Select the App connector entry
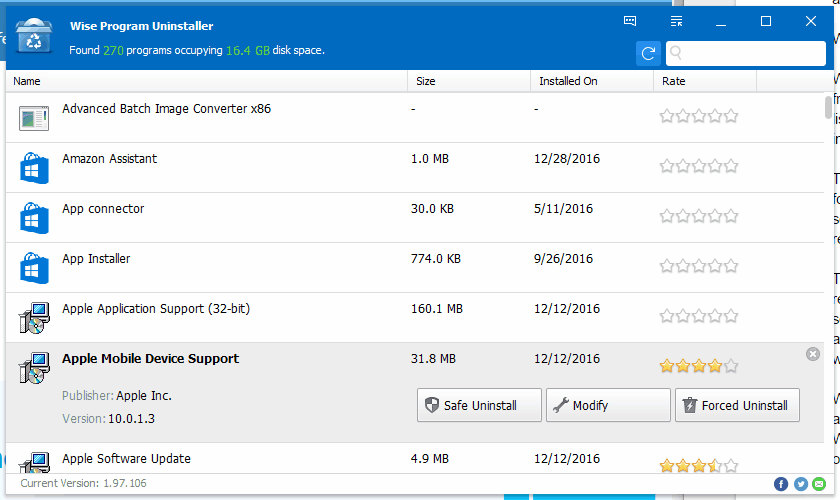840x500 pixels. (415, 217)
